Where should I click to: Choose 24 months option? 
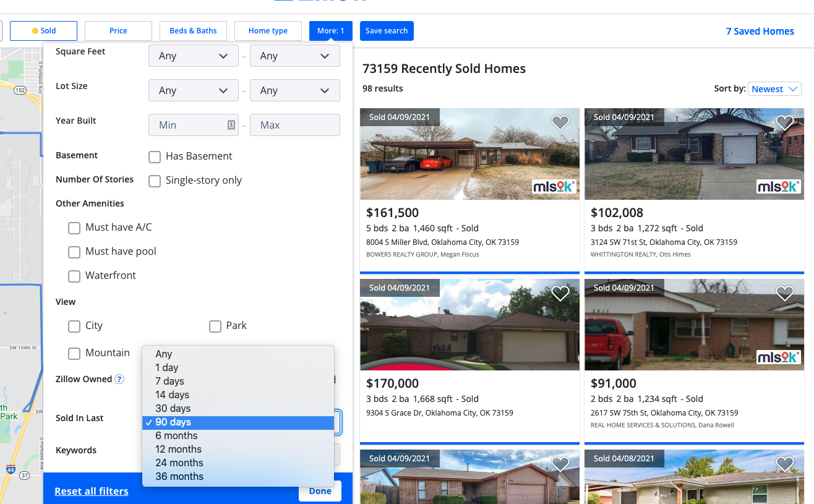238,463
